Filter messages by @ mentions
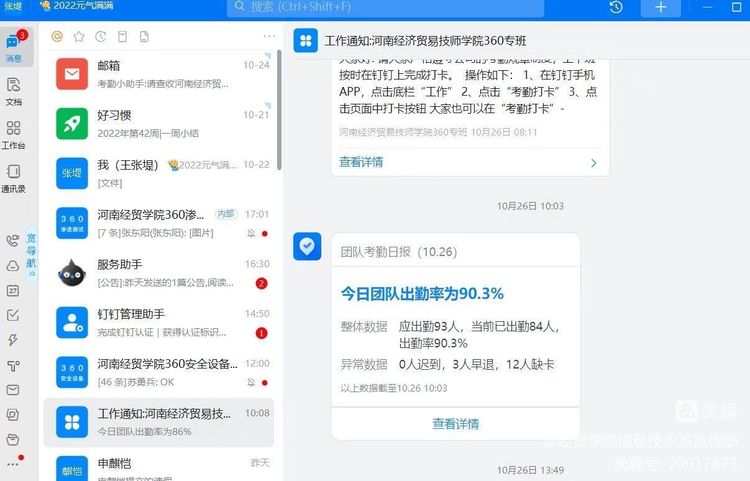The height and width of the screenshot is (481, 750). point(57,36)
